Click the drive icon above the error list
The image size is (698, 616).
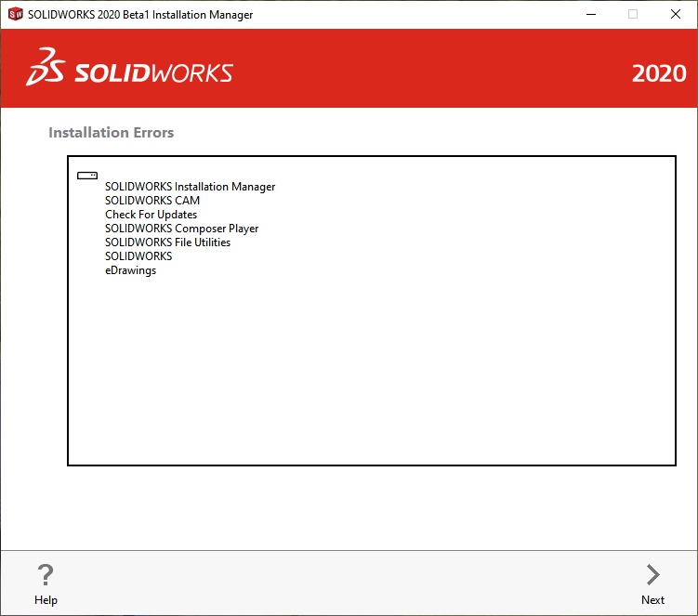point(87,176)
